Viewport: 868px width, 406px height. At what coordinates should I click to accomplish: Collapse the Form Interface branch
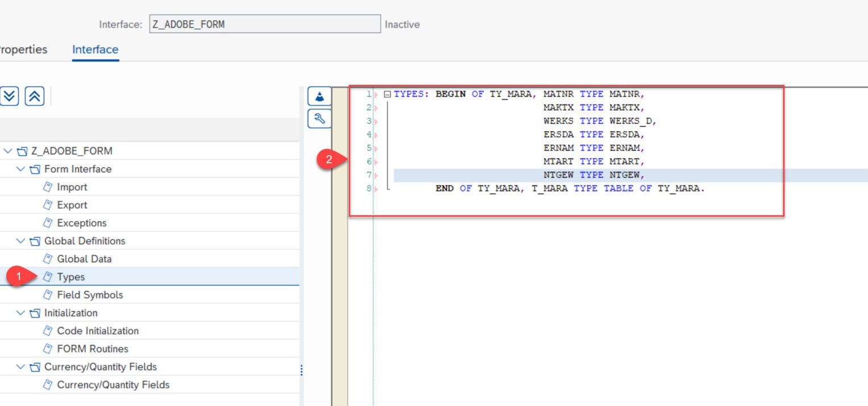pos(20,169)
